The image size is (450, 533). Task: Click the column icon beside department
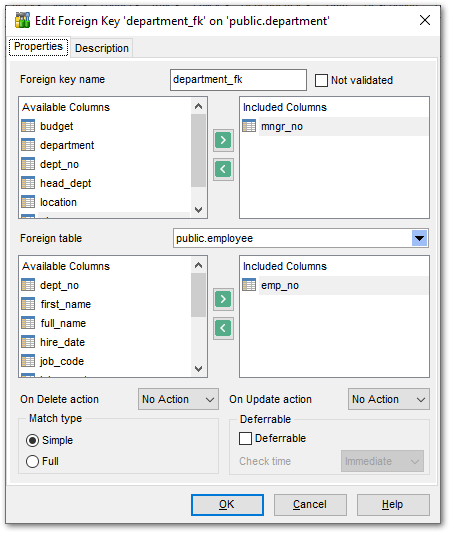(x=28, y=145)
